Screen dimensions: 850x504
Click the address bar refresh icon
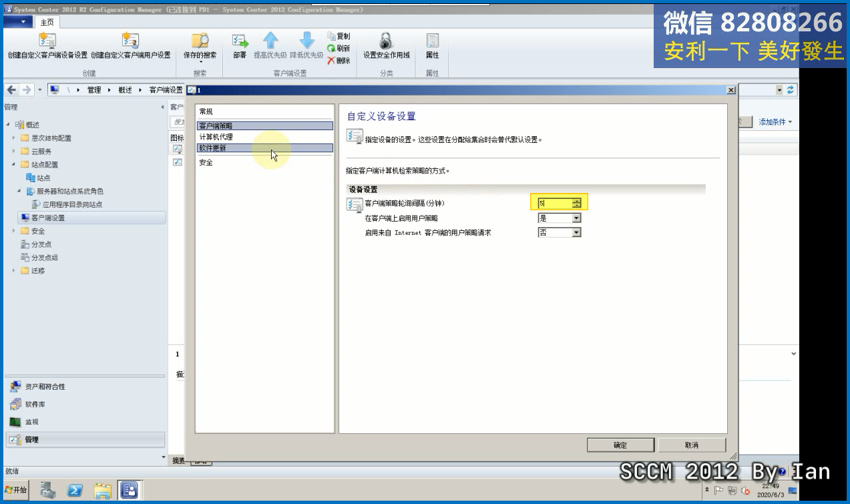coord(791,90)
